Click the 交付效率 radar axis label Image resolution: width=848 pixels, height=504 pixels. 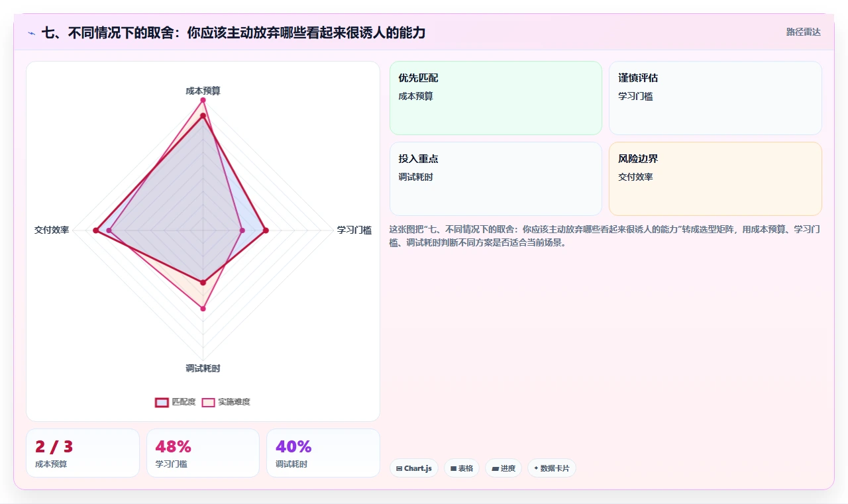click(x=52, y=230)
